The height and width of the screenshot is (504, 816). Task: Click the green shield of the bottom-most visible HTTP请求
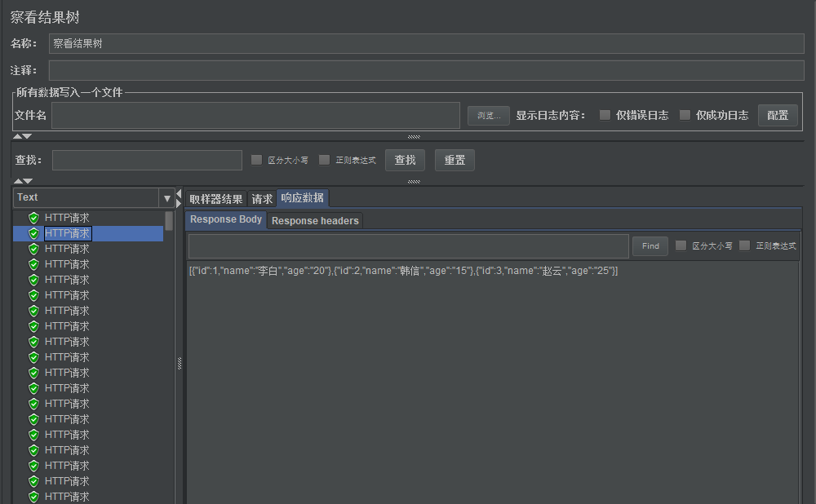pyautogui.click(x=33, y=497)
